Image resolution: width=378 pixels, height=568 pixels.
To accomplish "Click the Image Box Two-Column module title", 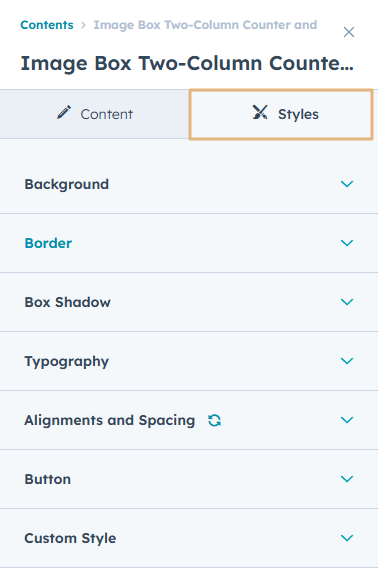I will [x=187, y=63].
